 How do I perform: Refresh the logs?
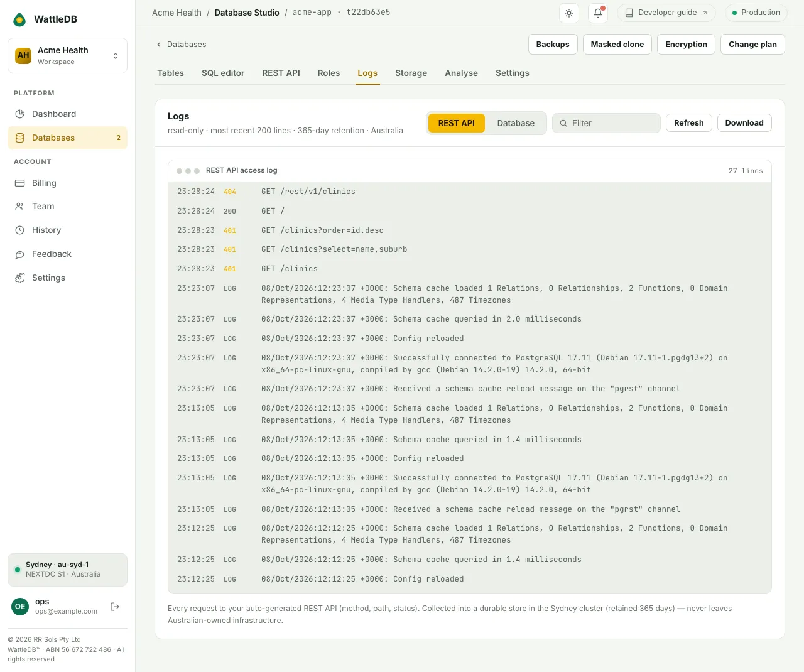[x=689, y=123]
